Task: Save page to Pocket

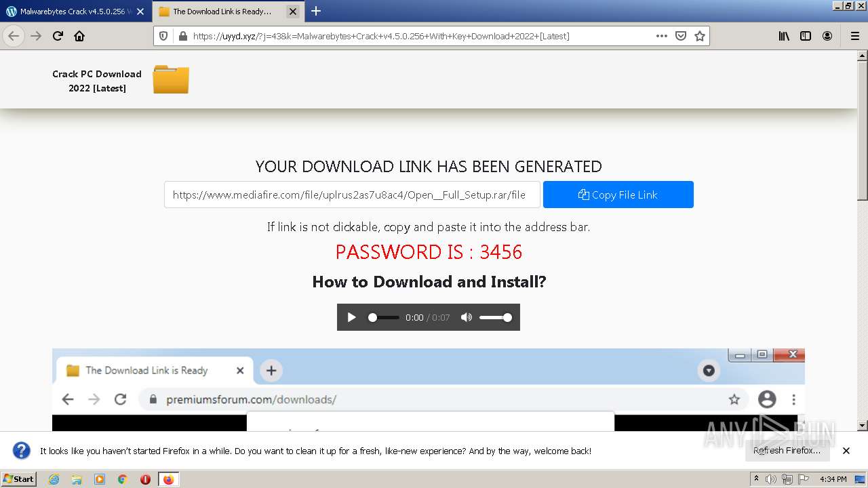Action: click(681, 36)
